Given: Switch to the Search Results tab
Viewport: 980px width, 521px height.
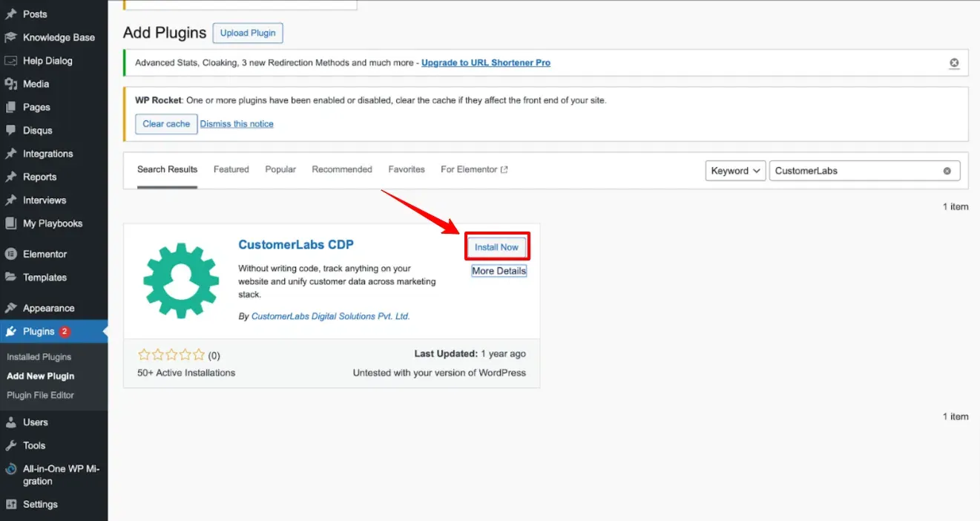Looking at the screenshot, I should pos(168,169).
